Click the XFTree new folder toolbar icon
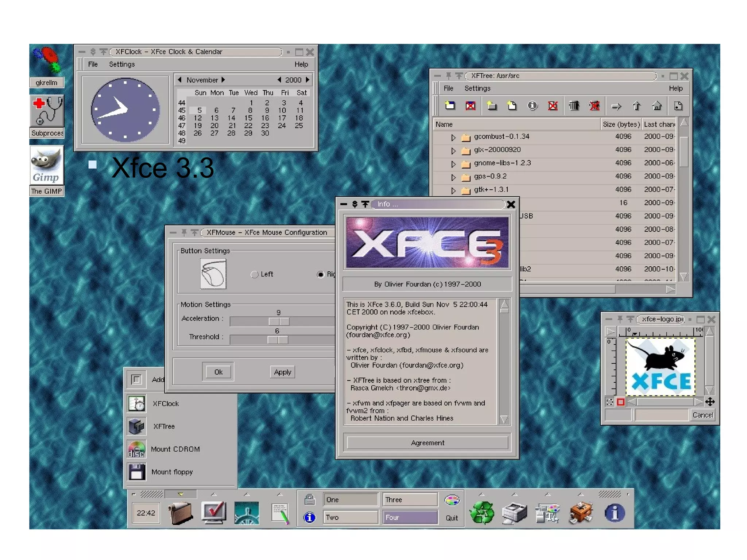Screen dimensions: 747x560 coord(492,106)
